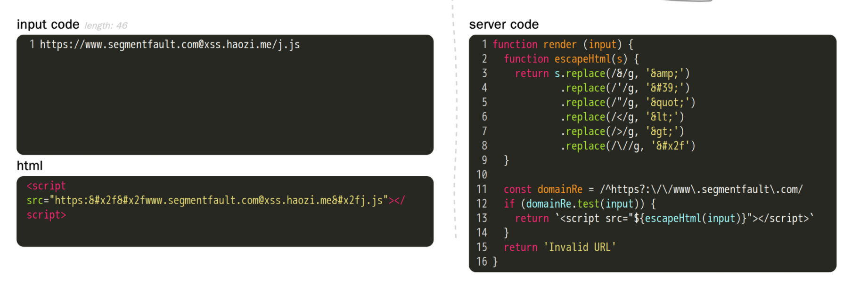Click line number 16 in server code
The height and width of the screenshot is (294, 868).
tap(482, 261)
